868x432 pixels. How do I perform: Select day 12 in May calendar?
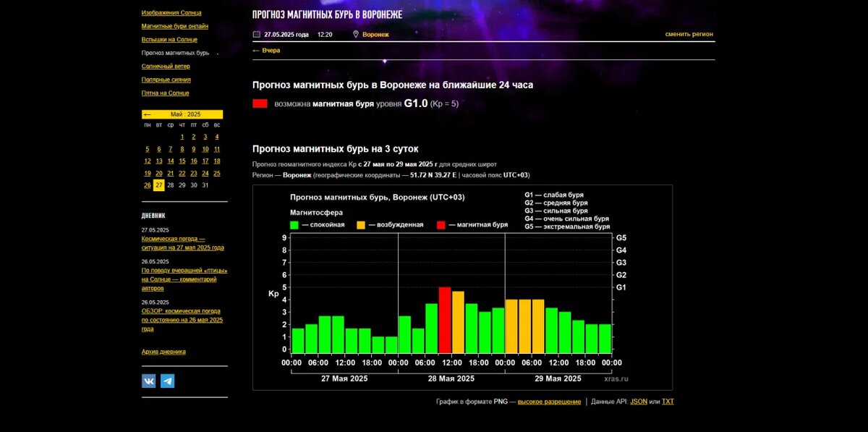[x=148, y=161]
